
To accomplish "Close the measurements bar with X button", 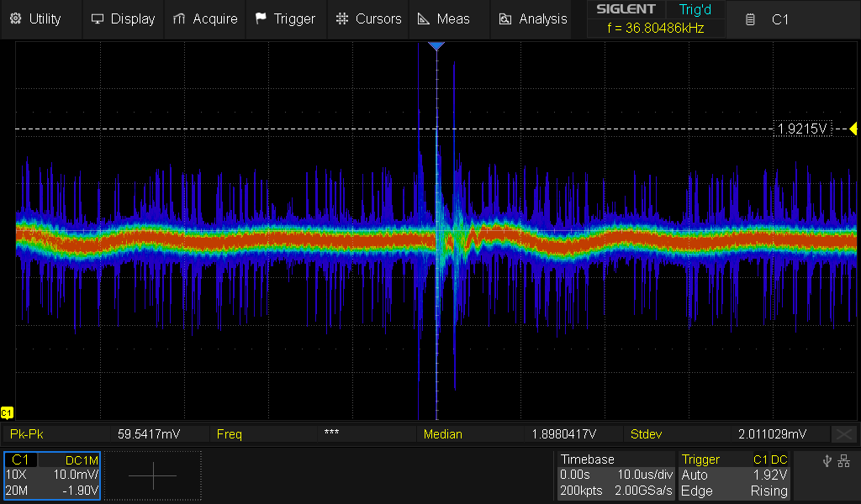I will (x=843, y=434).
